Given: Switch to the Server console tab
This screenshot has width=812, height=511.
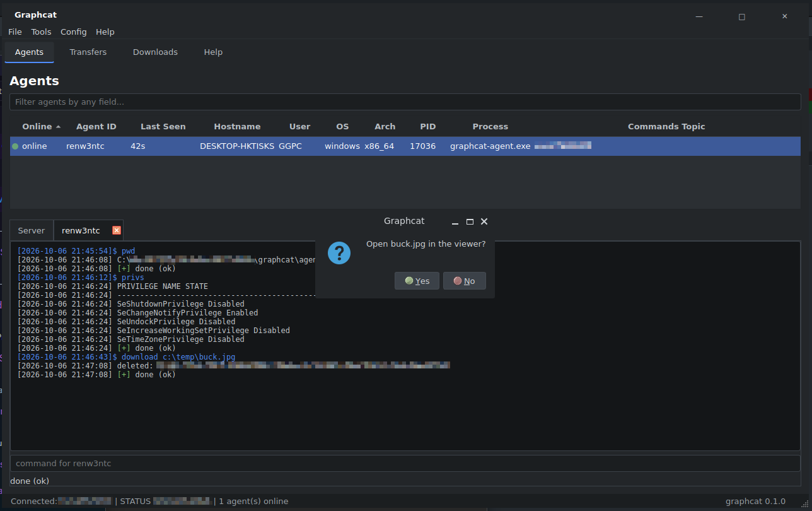Looking at the screenshot, I should [32, 230].
